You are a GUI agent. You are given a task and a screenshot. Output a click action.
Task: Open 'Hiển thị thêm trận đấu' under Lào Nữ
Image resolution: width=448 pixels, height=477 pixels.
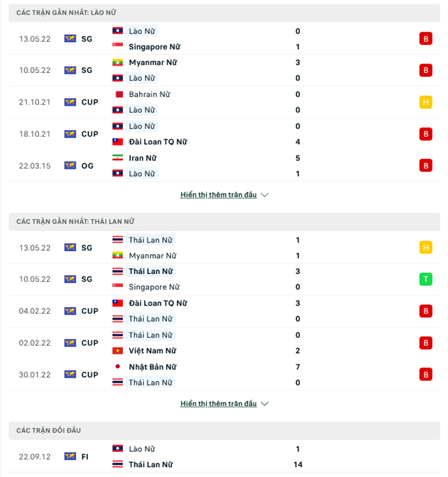[x=218, y=195]
